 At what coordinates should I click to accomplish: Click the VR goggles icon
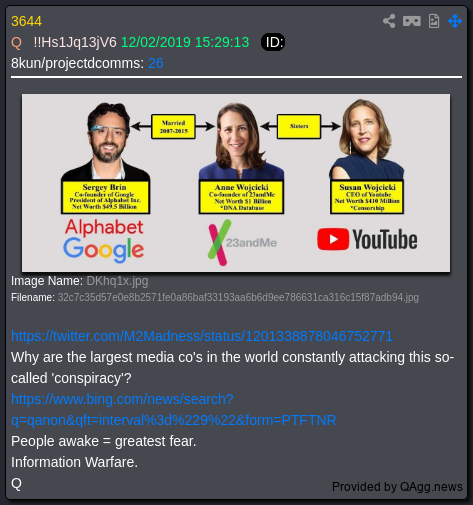(x=412, y=21)
